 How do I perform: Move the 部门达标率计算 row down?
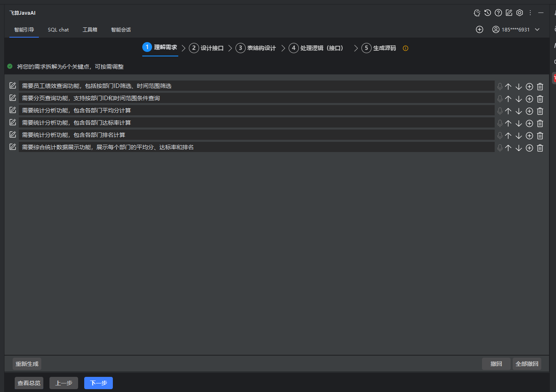(519, 123)
